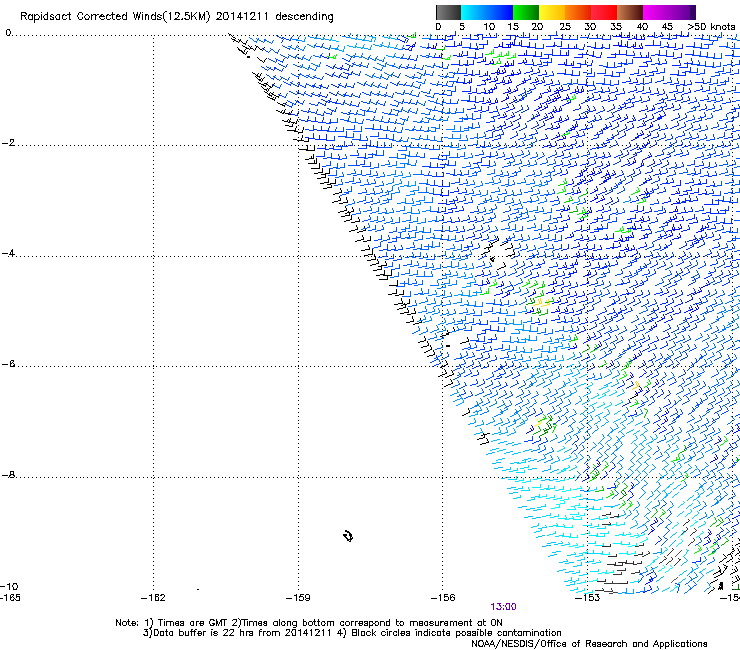Click the latitude label '-2'
The width and height of the screenshot is (740, 650).
point(9,143)
